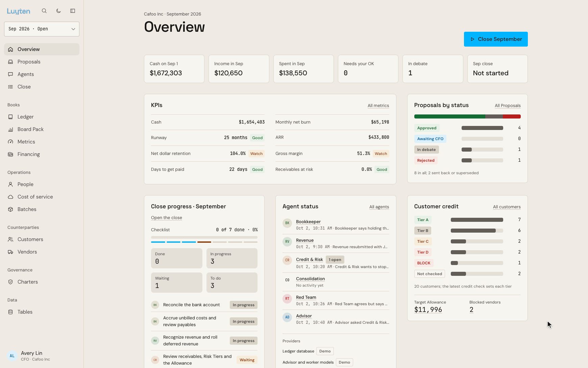Image resolution: width=588 pixels, height=368 pixels.
Task: Click the Tier A customer credit bar
Action: coord(477,220)
